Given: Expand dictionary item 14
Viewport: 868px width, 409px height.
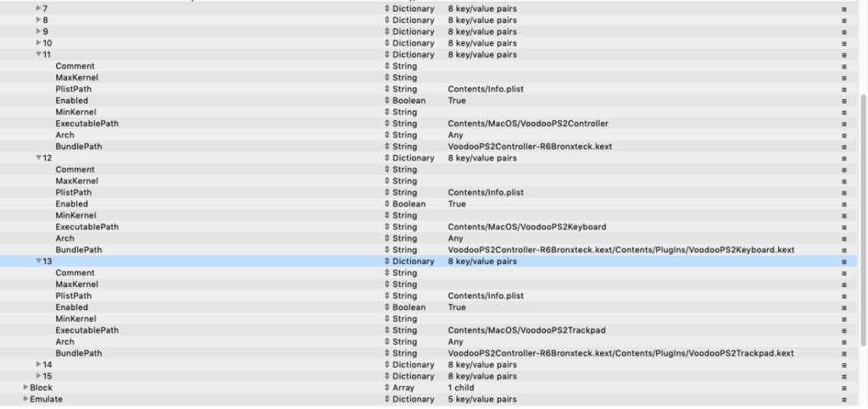Looking at the screenshot, I should click(x=38, y=365).
